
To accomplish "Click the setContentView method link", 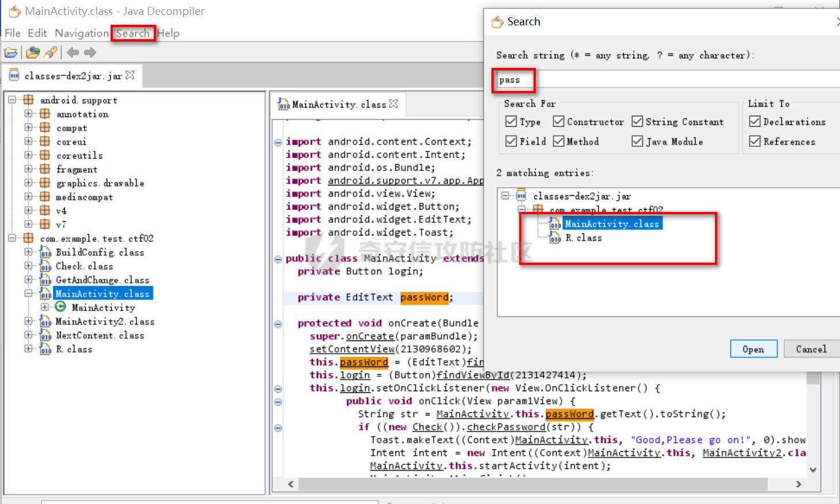I will [352, 349].
